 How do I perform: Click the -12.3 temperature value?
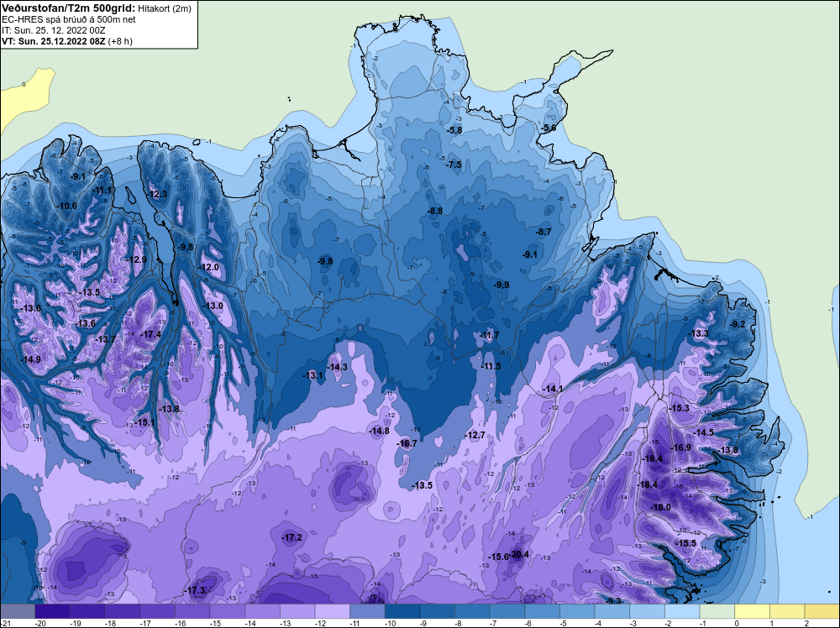pos(157,194)
